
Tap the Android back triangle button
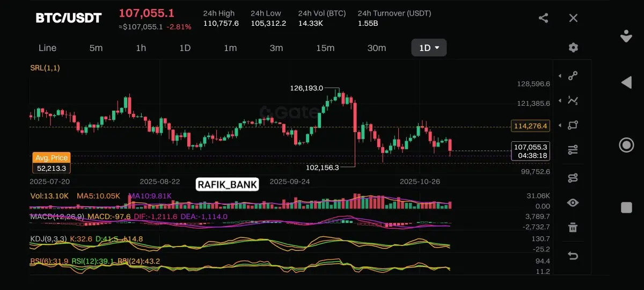point(626,83)
